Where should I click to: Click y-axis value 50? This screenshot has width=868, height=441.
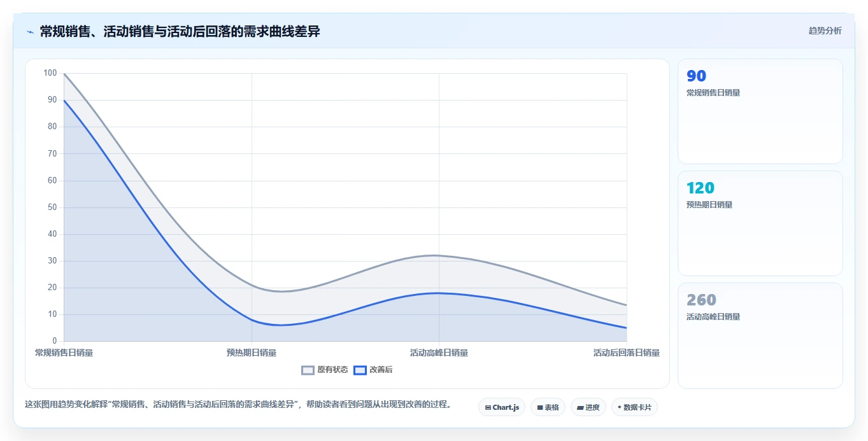pos(52,207)
